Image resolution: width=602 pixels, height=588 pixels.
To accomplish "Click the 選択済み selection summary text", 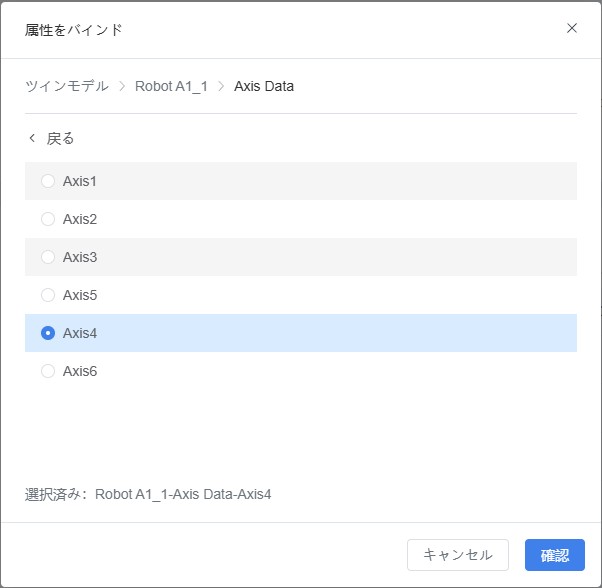I will [148, 494].
